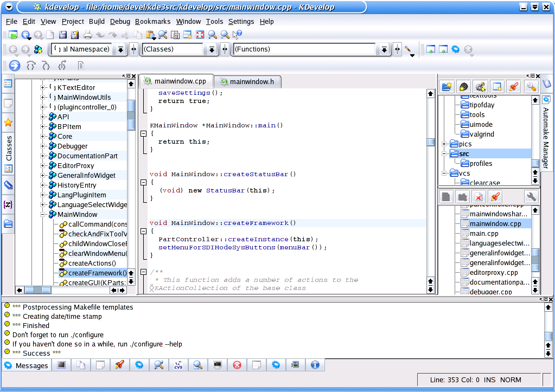Click the Print icon in the toolbar
Viewport: 555px width, 392px height.
pyautogui.click(x=88, y=35)
